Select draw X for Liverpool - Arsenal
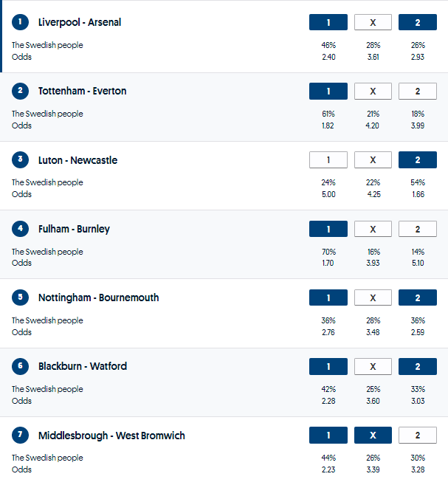This screenshot has width=448, height=485. pyautogui.click(x=373, y=22)
